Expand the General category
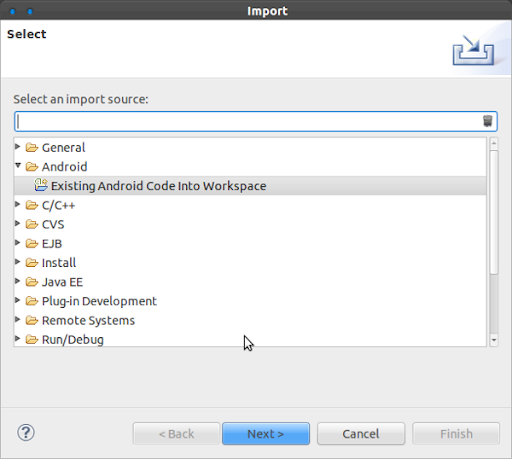Image resolution: width=512 pixels, height=459 pixels. (18, 146)
